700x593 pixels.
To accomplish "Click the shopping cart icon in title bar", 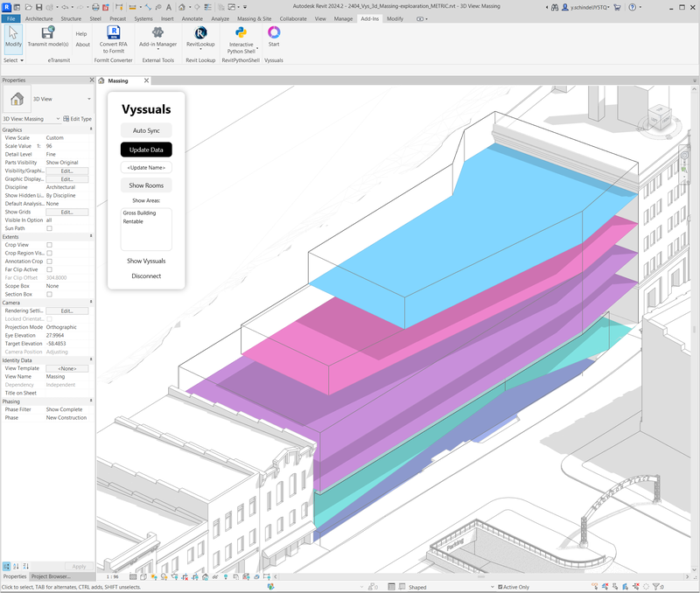I will (x=618, y=7).
